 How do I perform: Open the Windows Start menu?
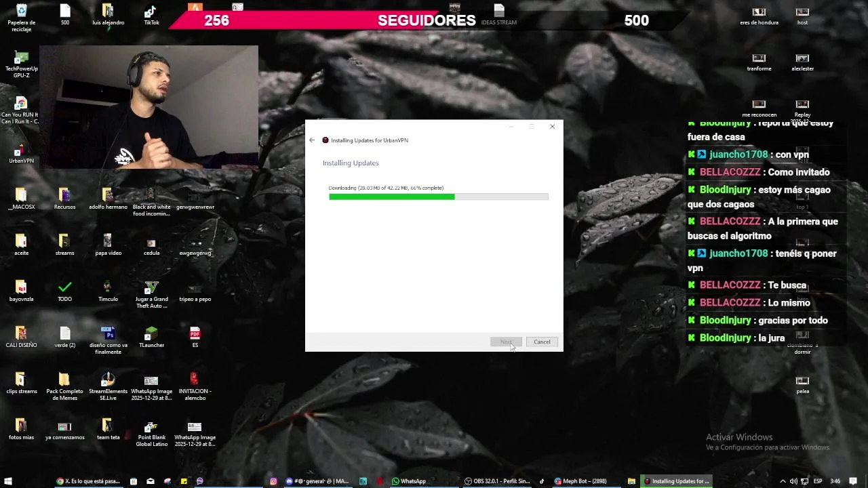(8, 481)
